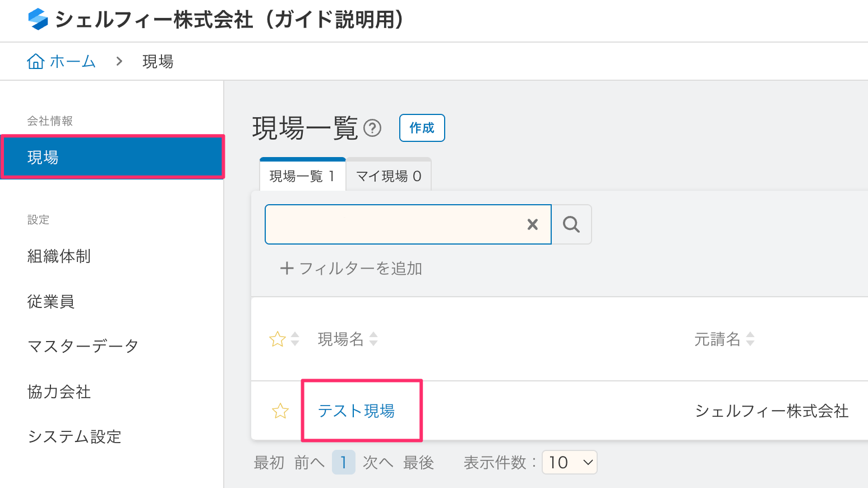Go to 従業員 in sidebar
Image resolution: width=868 pixels, height=488 pixels.
51,302
